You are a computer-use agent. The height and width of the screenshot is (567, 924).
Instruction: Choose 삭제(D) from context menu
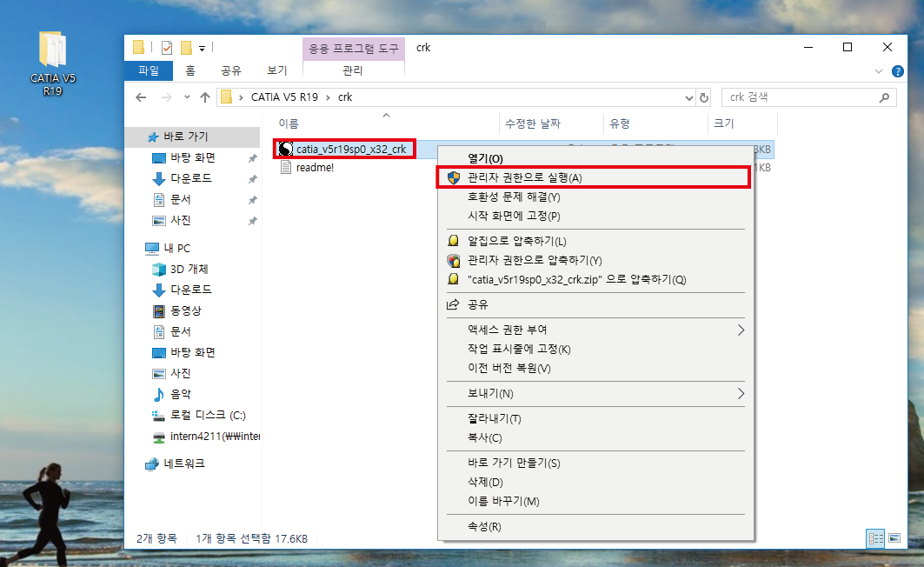click(x=595, y=482)
